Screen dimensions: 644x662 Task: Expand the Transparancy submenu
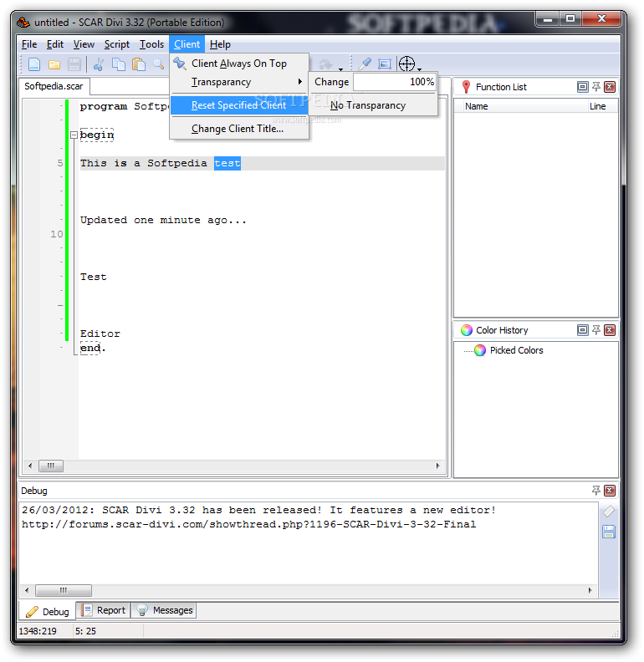pyautogui.click(x=238, y=82)
